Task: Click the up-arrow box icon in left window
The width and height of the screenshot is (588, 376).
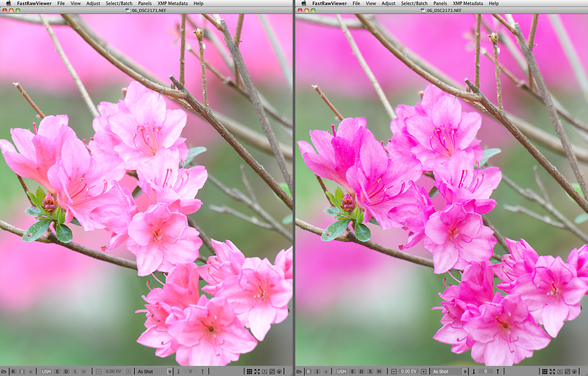Action: click(265, 371)
